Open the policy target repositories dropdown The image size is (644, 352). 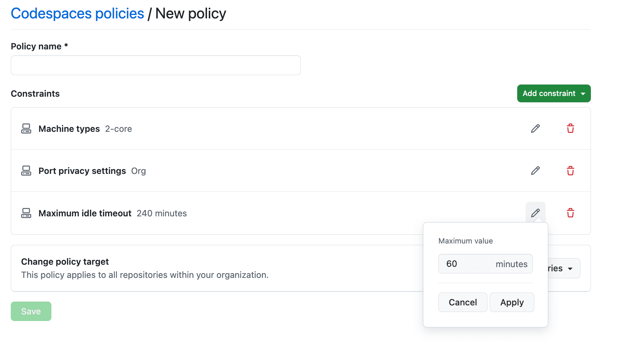pyautogui.click(x=564, y=268)
